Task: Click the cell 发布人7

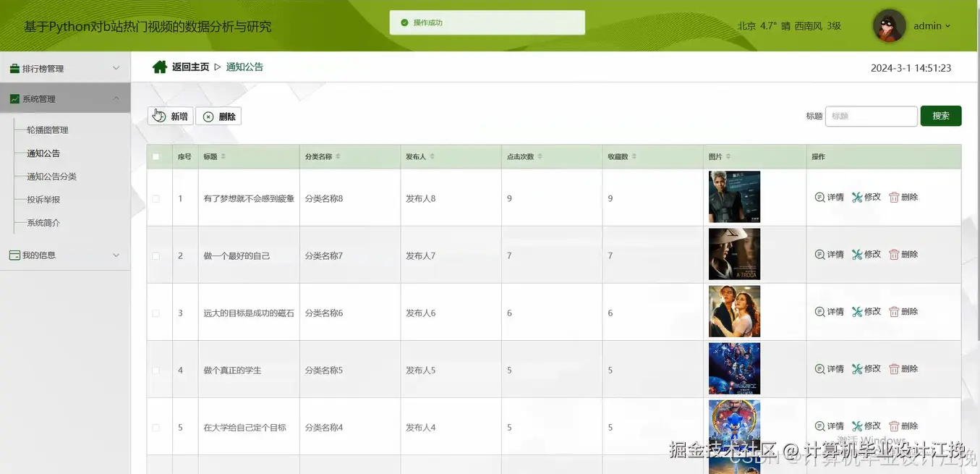Action: tap(420, 256)
